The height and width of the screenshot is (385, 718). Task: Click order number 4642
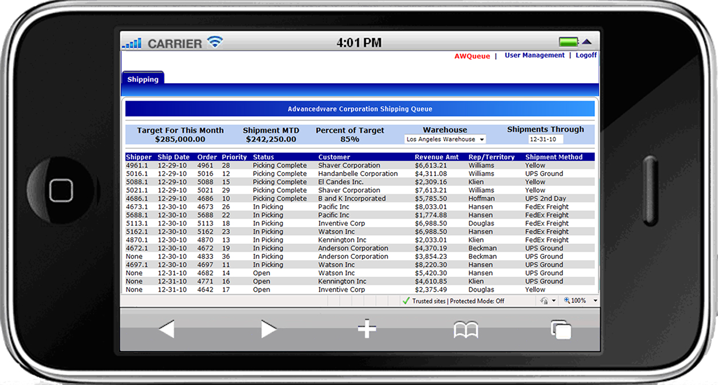(x=205, y=289)
